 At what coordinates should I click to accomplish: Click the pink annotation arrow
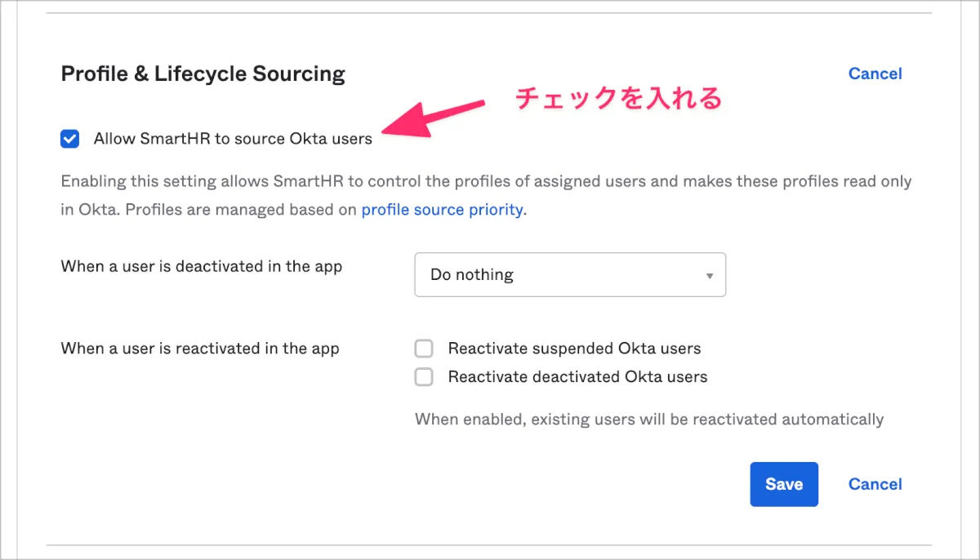(432, 116)
